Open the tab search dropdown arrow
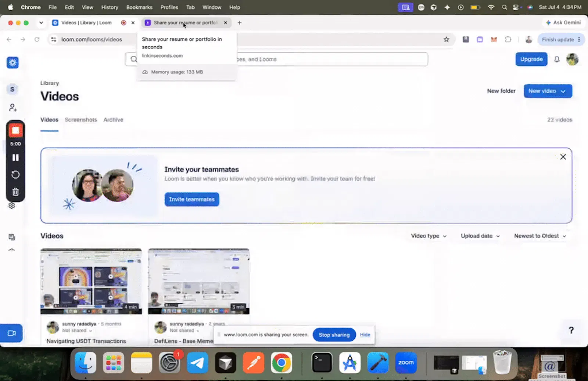 (41, 23)
